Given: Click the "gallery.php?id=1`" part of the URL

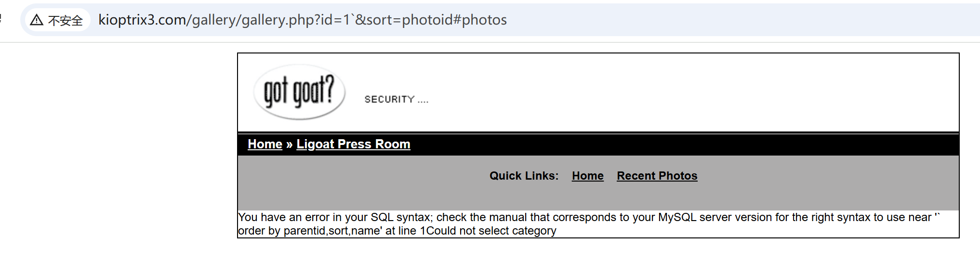Looking at the screenshot, I should [x=298, y=20].
